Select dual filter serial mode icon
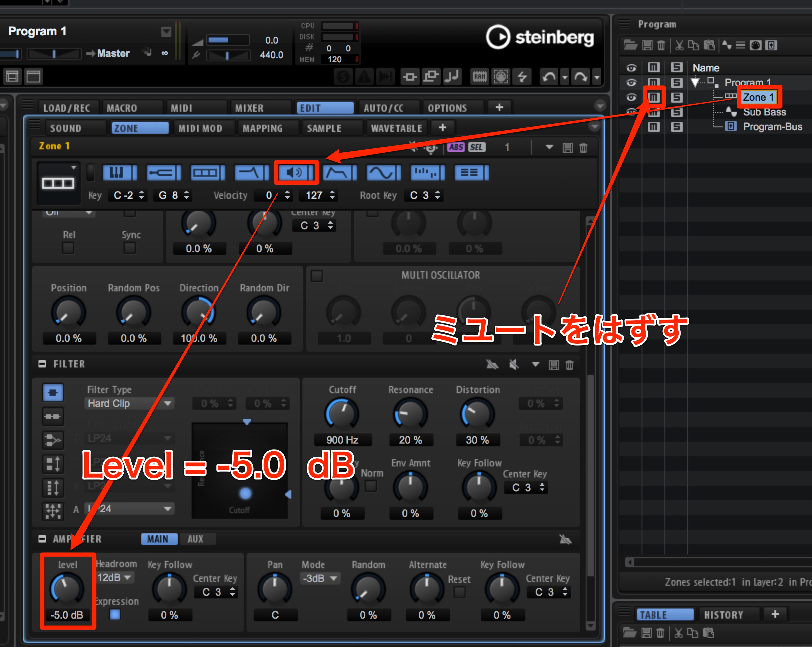 (x=53, y=417)
